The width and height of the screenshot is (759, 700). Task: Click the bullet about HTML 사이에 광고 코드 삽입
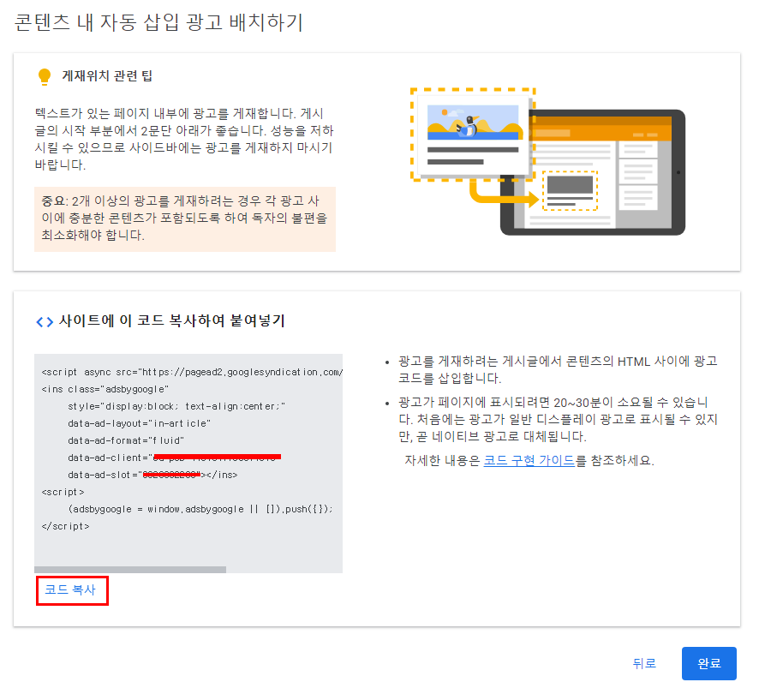[558, 369]
